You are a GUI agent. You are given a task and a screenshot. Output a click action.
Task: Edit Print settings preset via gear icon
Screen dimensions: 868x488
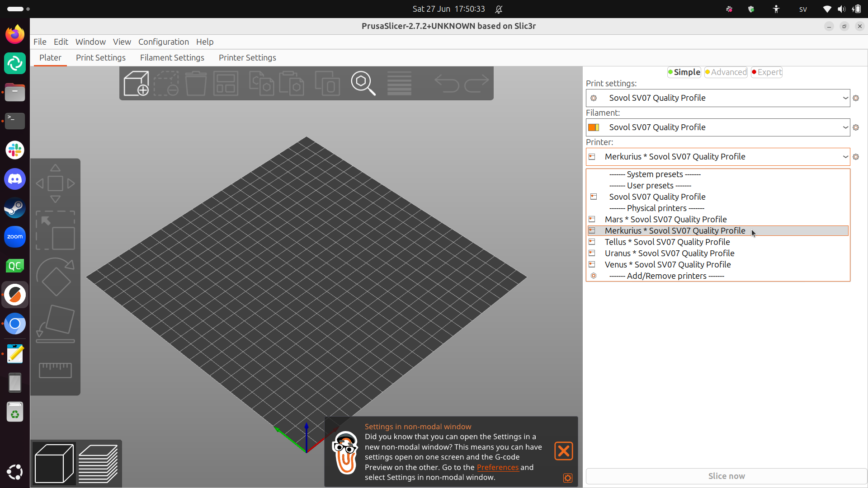tap(856, 98)
